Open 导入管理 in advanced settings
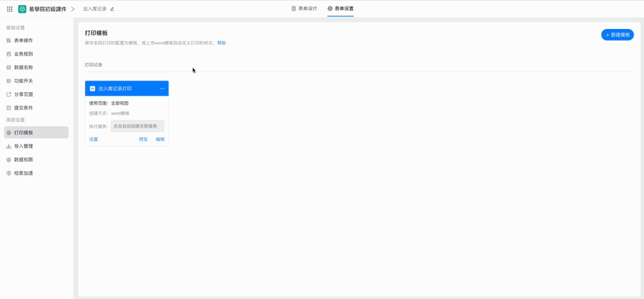The height and width of the screenshot is (299, 644). click(x=23, y=146)
